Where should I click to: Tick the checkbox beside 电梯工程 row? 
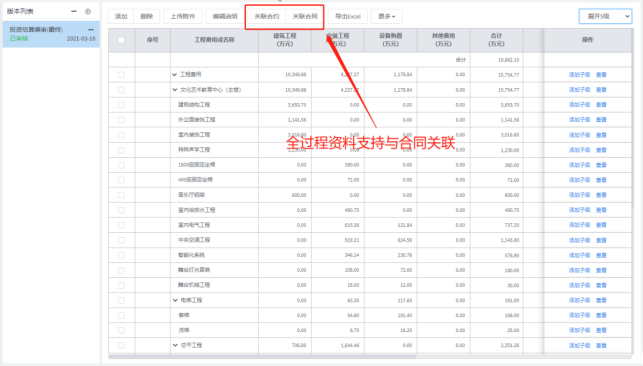121,300
